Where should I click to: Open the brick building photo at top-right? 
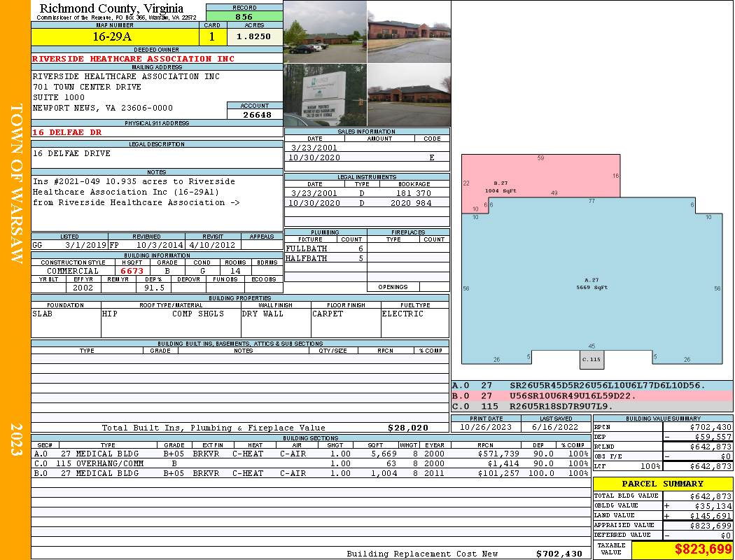(x=409, y=32)
